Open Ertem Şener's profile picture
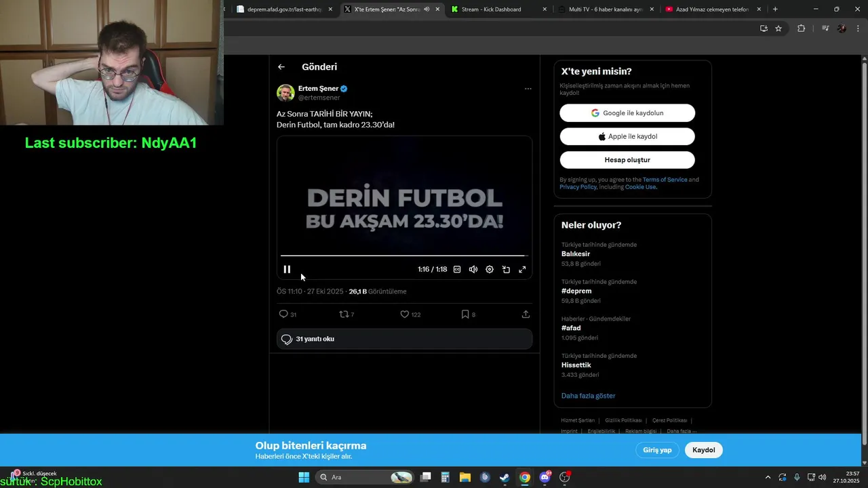Screen dimensions: 868x488 [x=285, y=93]
